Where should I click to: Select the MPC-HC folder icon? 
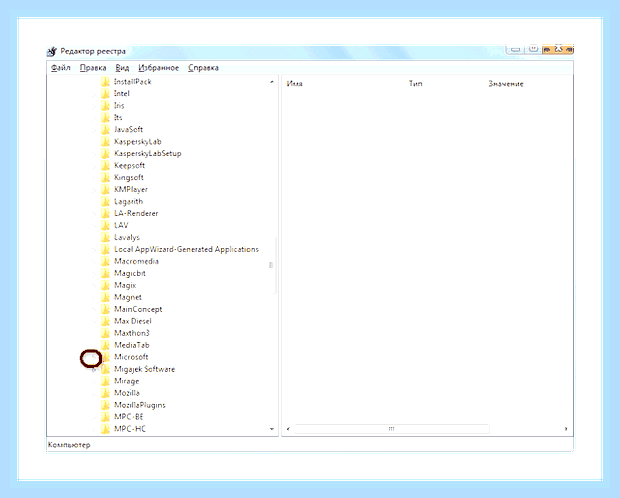[105, 429]
